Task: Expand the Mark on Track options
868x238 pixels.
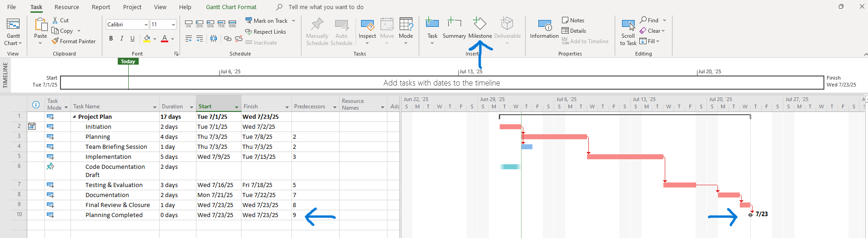Action: coord(294,20)
